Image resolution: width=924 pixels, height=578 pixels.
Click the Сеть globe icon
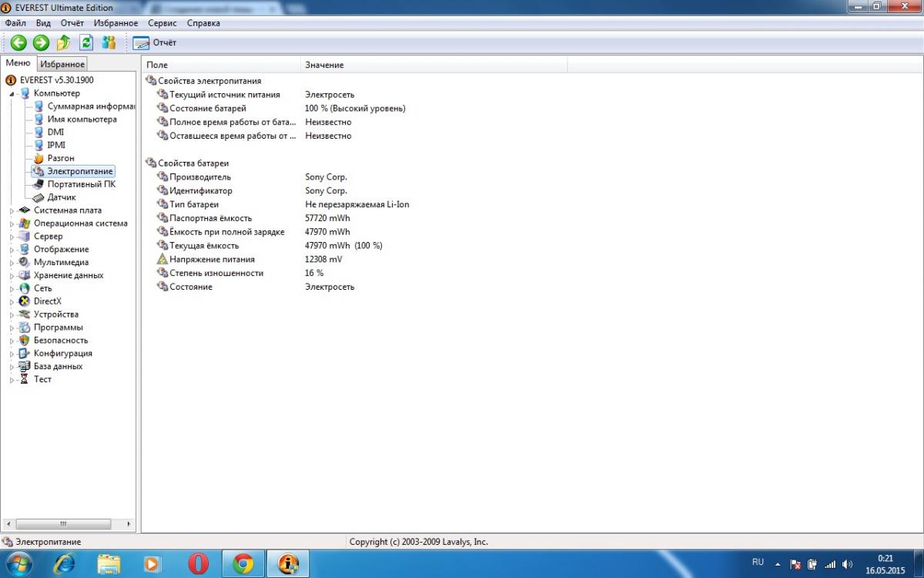coord(25,288)
